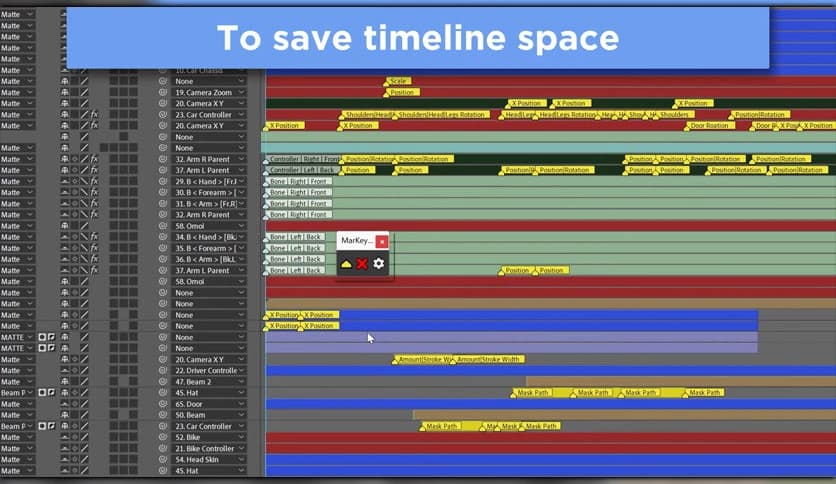Image resolution: width=836 pixels, height=484 pixels.
Task: Click the fx icon on 29. B < Hand > row
Action: [94, 181]
